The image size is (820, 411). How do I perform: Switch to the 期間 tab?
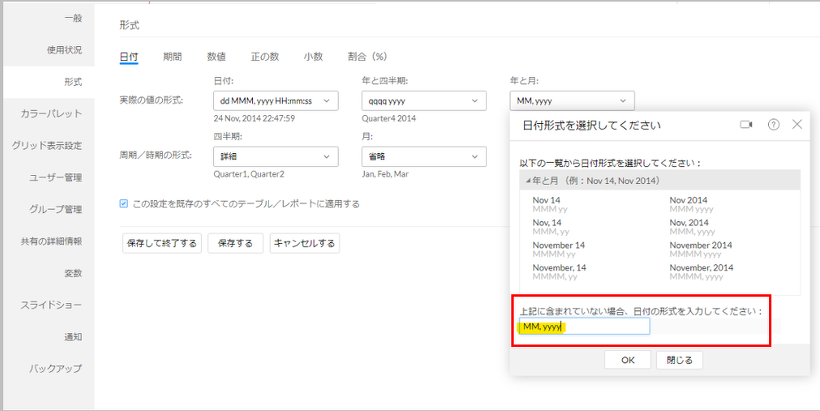click(172, 57)
